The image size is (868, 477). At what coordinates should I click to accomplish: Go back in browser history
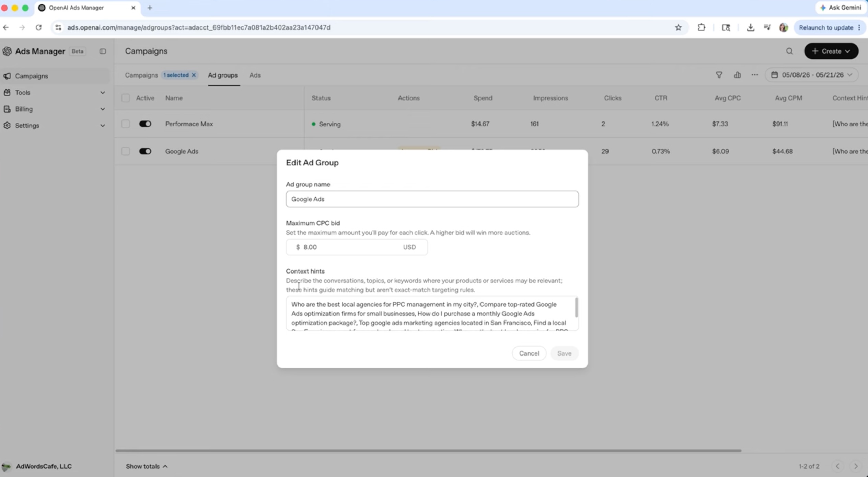pyautogui.click(x=6, y=27)
